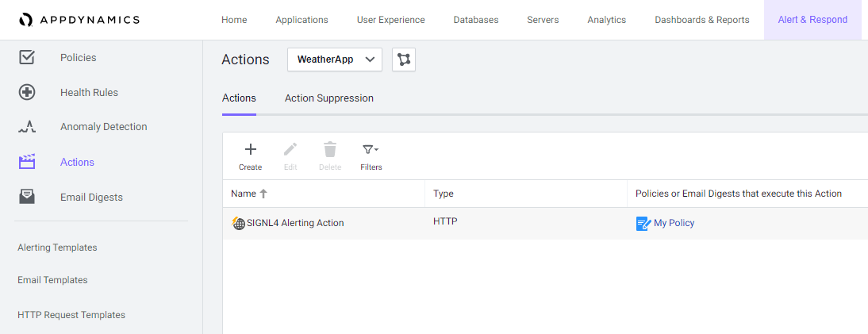Click the Email Digests envelope icon

[26, 197]
